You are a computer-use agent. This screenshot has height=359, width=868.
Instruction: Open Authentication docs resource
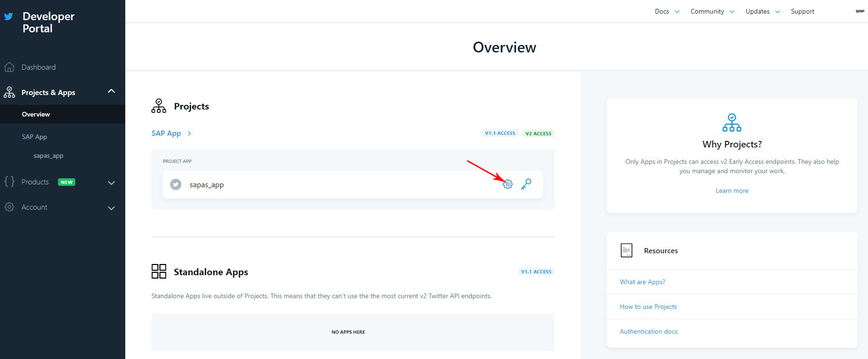coord(648,331)
